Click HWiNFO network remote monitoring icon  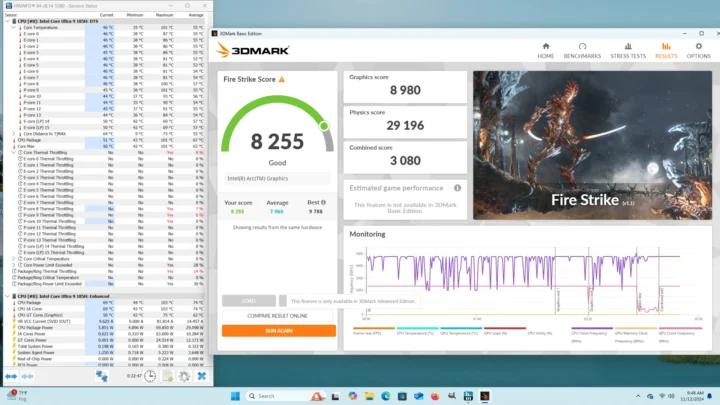101,376
